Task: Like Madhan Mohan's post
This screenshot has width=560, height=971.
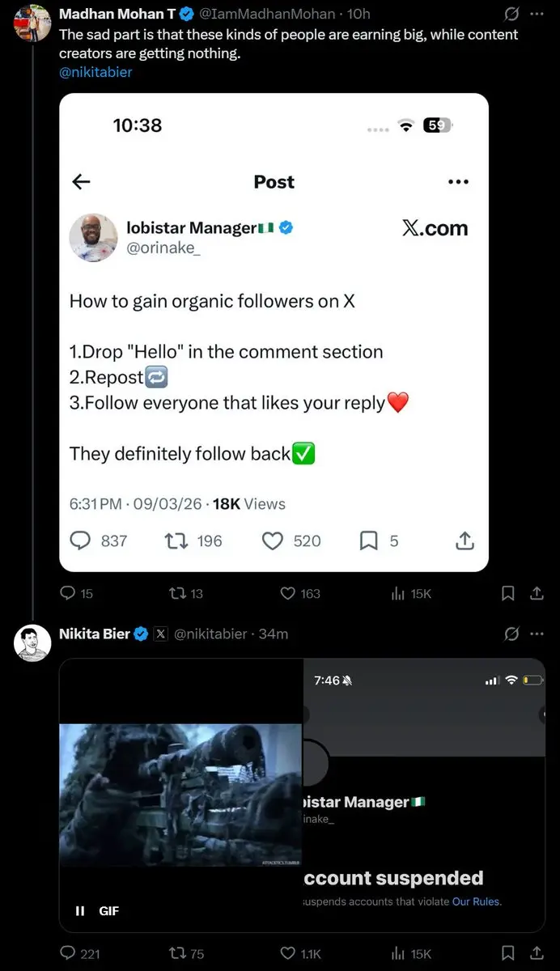Action: [287, 594]
